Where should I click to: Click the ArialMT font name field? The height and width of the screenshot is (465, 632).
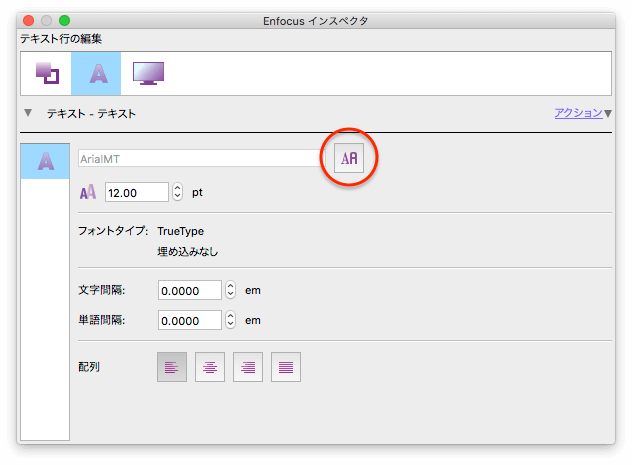(x=201, y=158)
